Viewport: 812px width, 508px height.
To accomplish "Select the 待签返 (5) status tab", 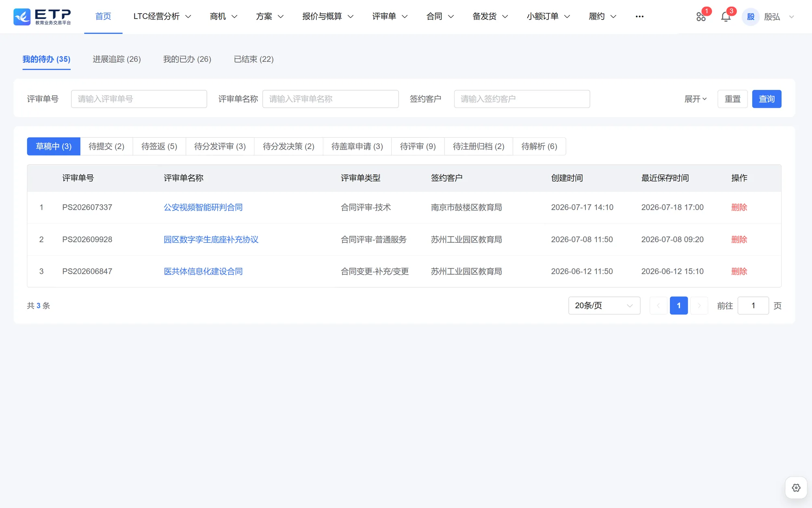I will click(159, 146).
